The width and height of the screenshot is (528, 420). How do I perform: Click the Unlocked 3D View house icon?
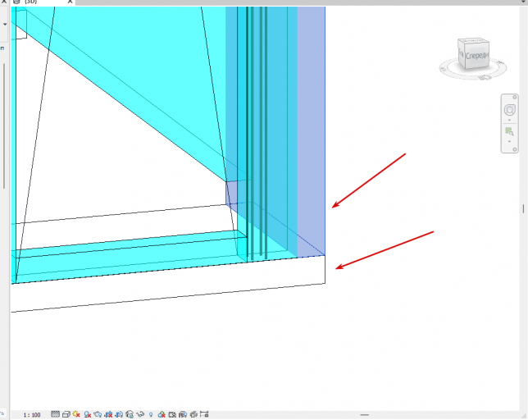click(x=130, y=414)
